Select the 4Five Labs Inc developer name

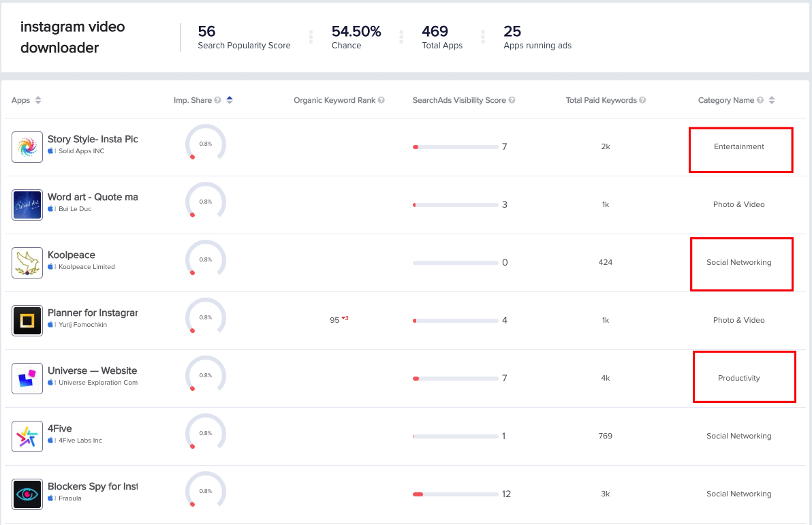click(80, 441)
